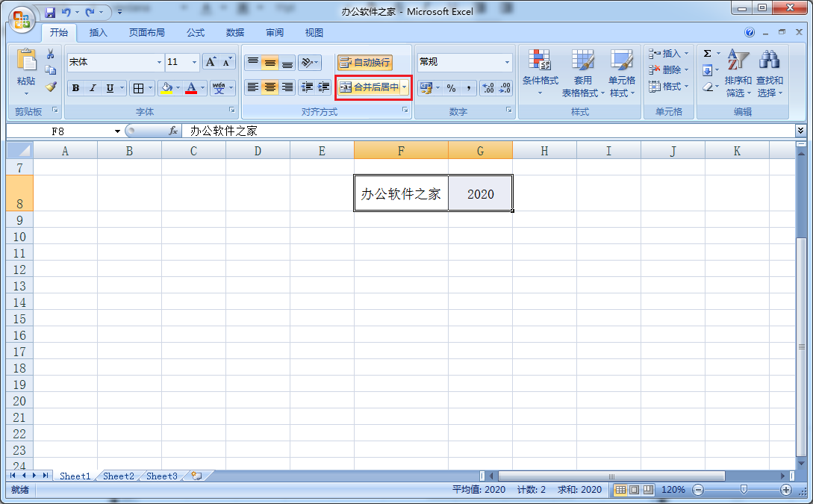
Task: Open 格式 cells dropdown
Action: pos(668,86)
